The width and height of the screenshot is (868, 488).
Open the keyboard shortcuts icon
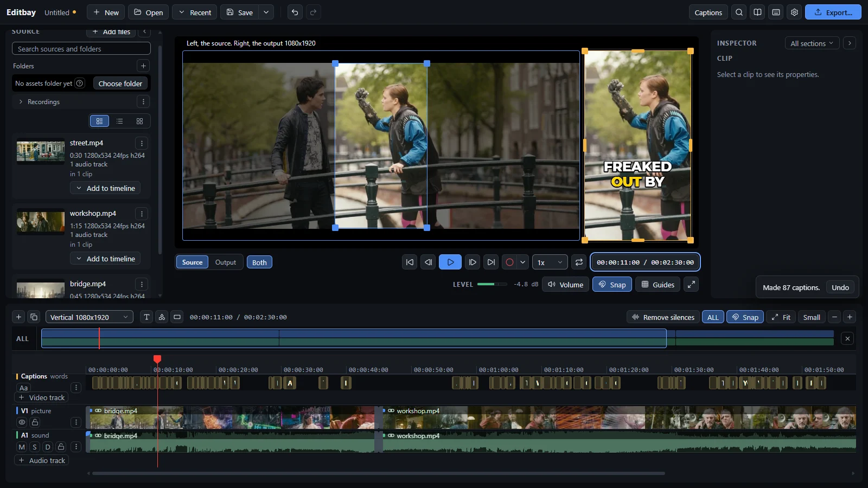(776, 12)
